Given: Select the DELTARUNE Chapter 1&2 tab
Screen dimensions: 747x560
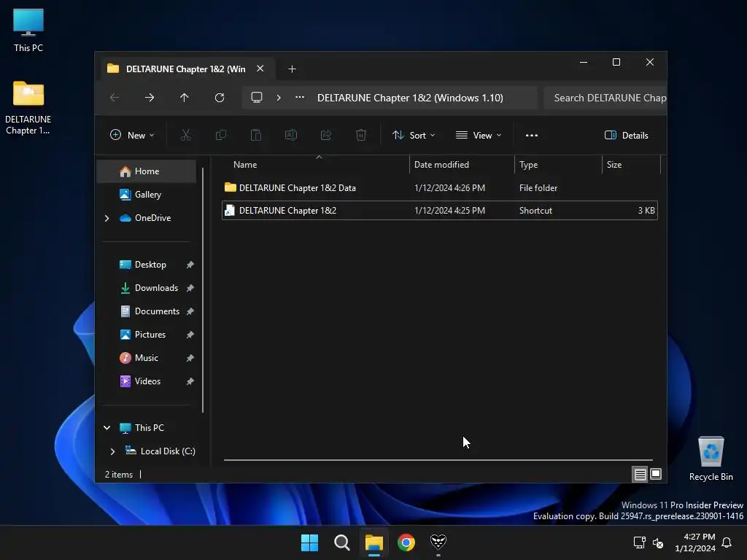Looking at the screenshot, I should (186, 69).
